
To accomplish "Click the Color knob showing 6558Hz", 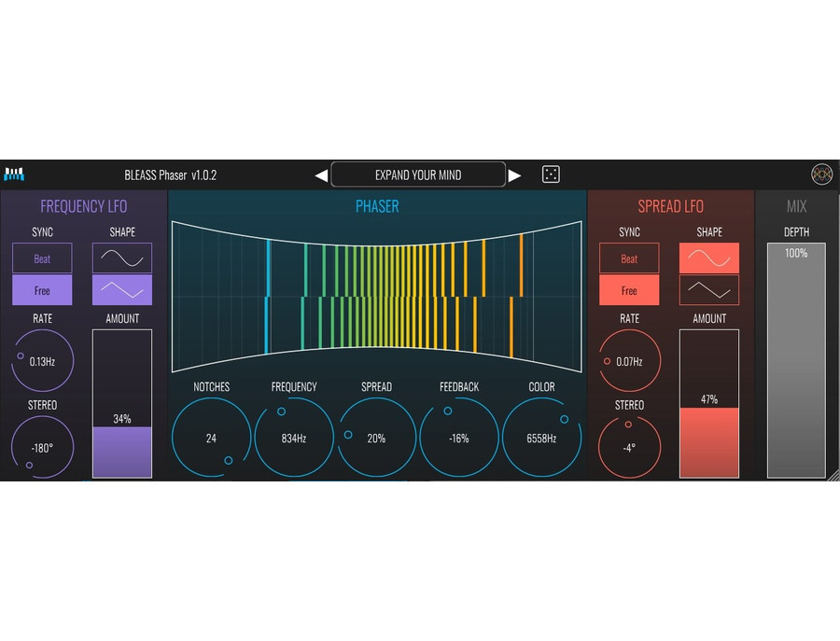I will pyautogui.click(x=541, y=438).
